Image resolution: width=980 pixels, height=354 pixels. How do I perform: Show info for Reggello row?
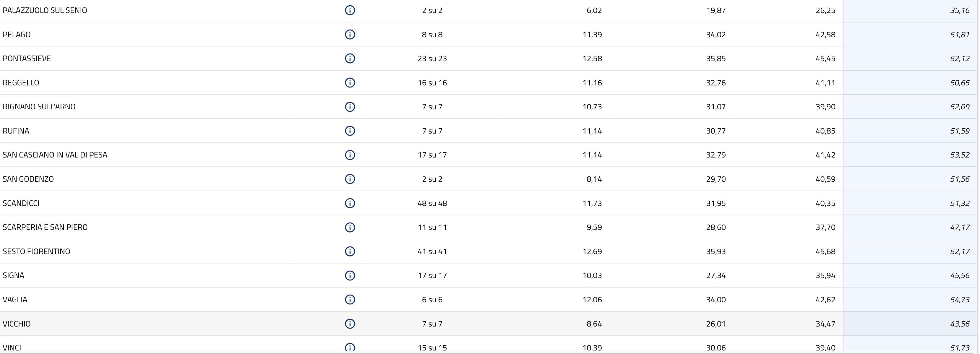[350, 82]
